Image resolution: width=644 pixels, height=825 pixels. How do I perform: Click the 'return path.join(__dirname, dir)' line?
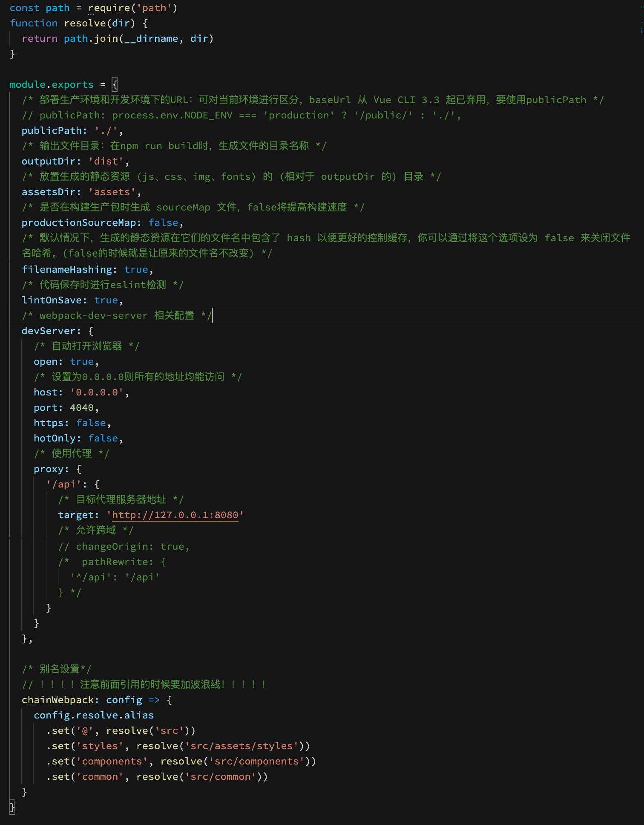[x=118, y=38]
